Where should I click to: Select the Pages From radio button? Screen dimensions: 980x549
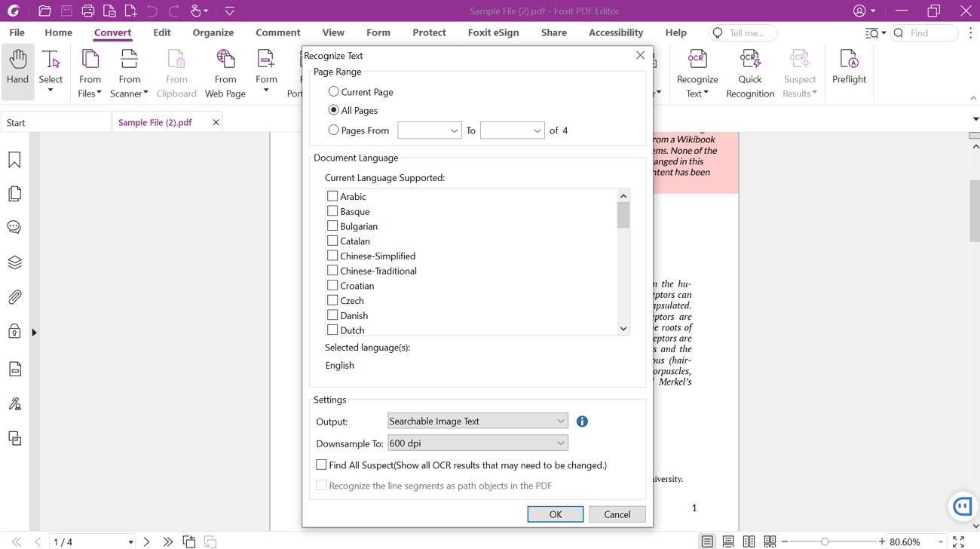(x=333, y=130)
